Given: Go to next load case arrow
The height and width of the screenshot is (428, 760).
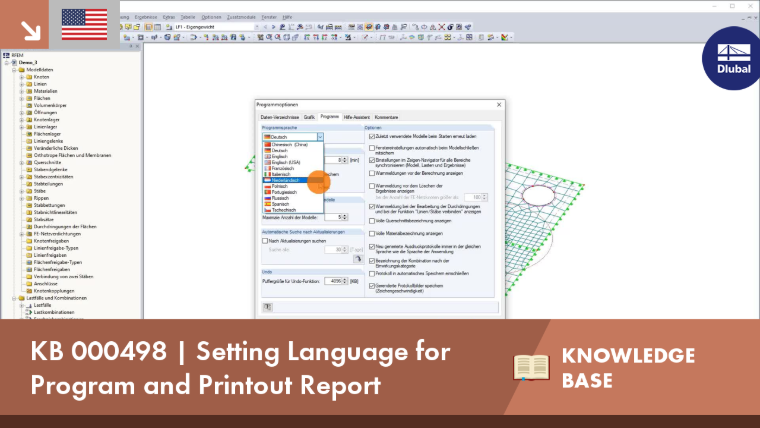Looking at the screenshot, I should click(x=273, y=27).
